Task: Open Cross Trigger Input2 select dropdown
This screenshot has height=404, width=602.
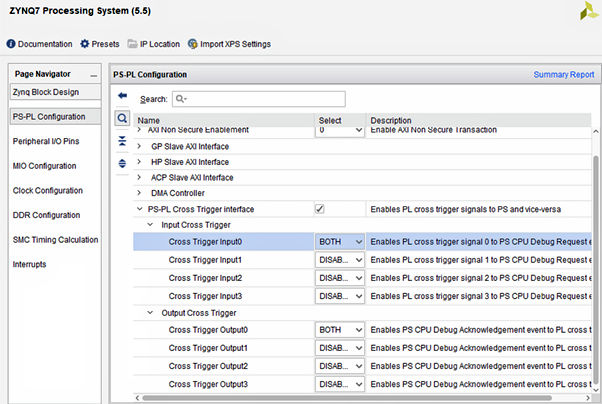Action: pyautogui.click(x=340, y=278)
